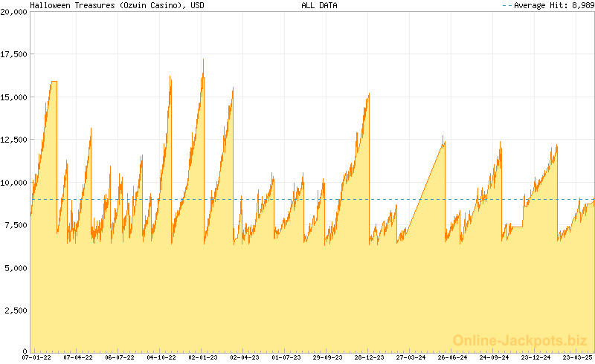Click the flat plateau at the first peak

point(53,82)
